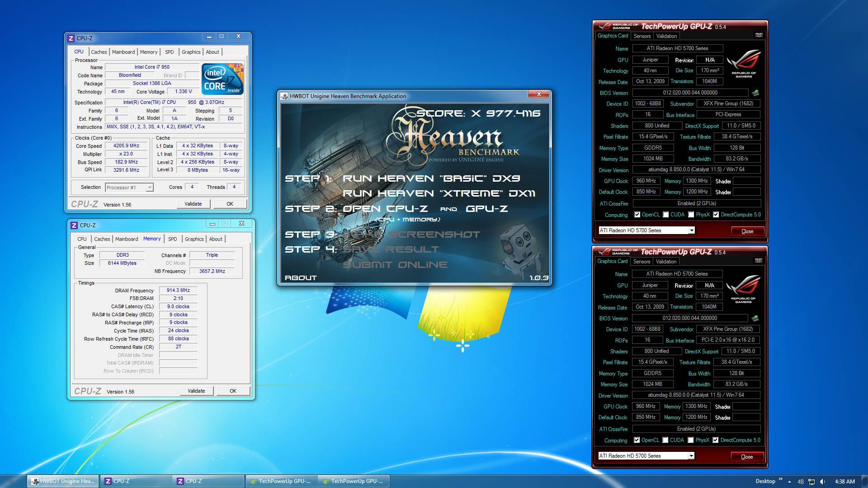Toggle the PhysX checkbox in the top GPU-Z window
This screenshot has height=488, width=868.
click(x=691, y=215)
